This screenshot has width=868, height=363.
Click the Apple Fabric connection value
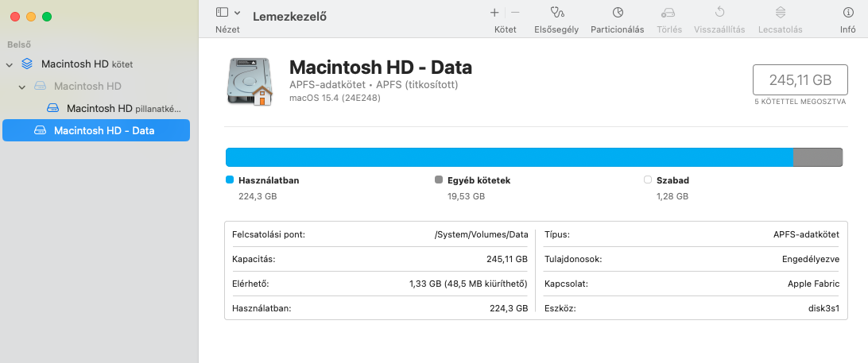pyautogui.click(x=813, y=284)
